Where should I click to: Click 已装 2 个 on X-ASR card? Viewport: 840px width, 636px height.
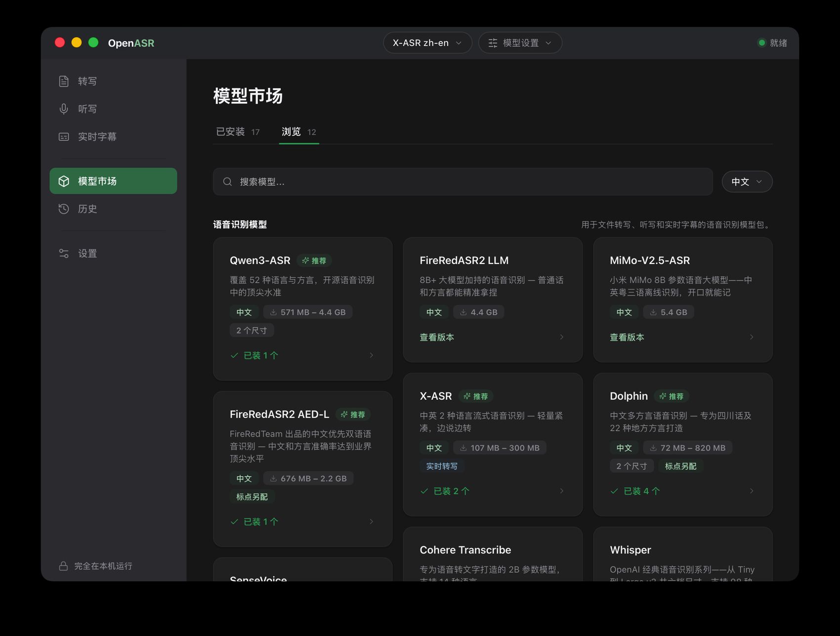(x=452, y=491)
